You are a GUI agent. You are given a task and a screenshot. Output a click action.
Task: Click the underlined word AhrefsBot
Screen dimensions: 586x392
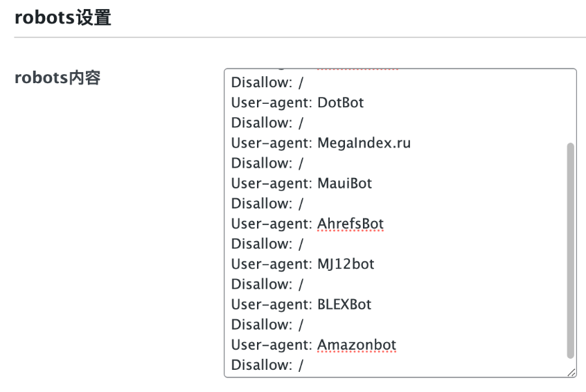350,224
